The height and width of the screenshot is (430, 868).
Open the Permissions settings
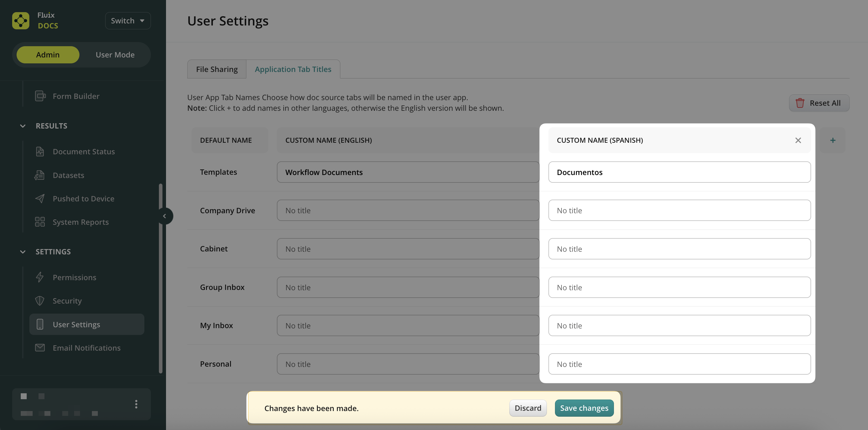[74, 277]
